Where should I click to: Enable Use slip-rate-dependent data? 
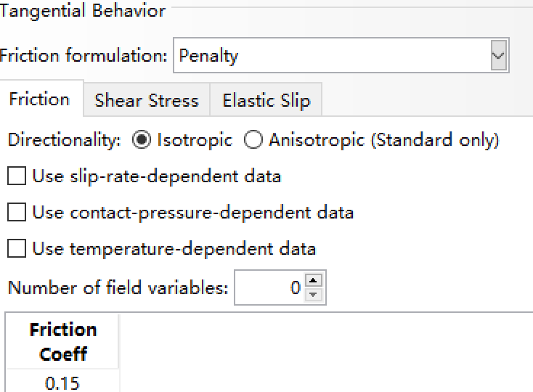click(x=17, y=176)
